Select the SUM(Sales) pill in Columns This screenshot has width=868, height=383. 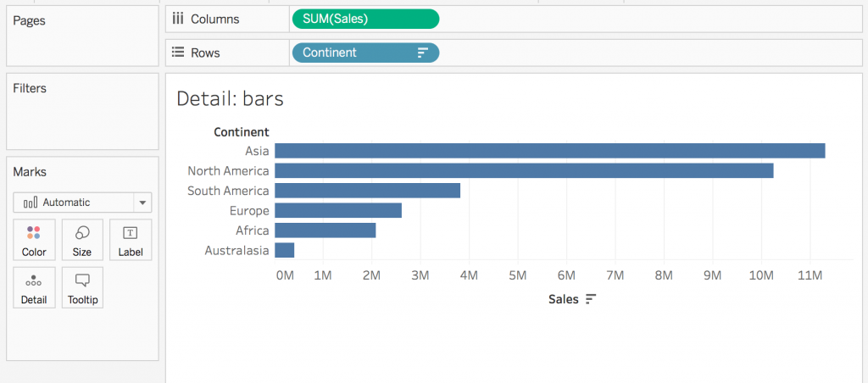tap(364, 19)
